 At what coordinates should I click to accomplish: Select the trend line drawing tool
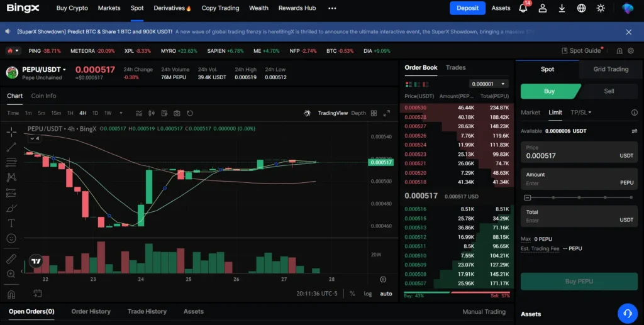click(x=11, y=147)
